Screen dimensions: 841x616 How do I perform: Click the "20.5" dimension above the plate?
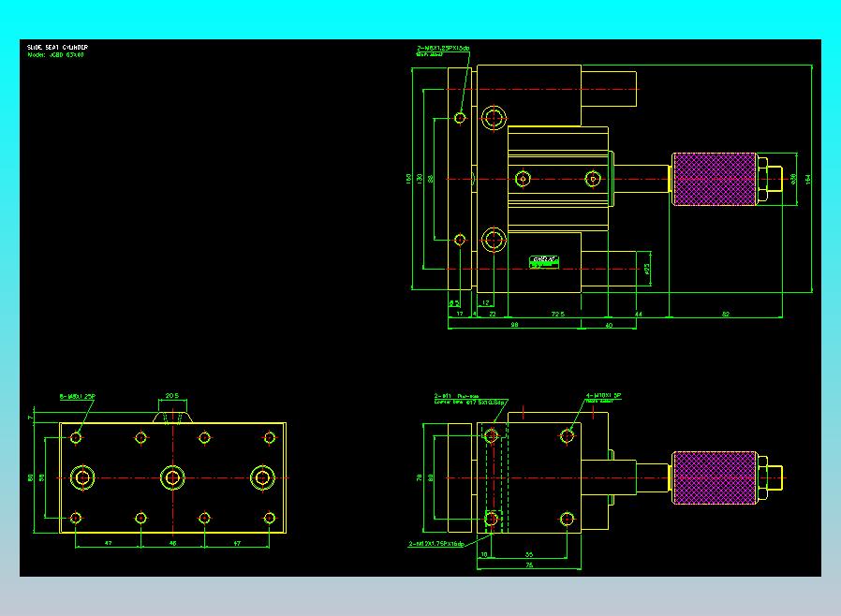click(171, 396)
